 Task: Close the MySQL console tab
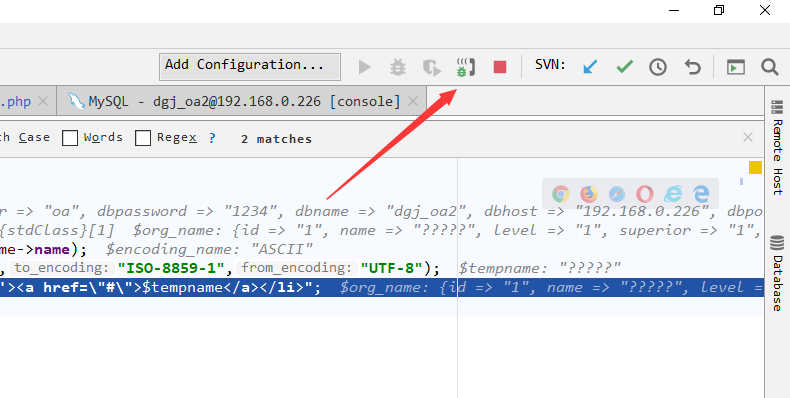point(413,101)
